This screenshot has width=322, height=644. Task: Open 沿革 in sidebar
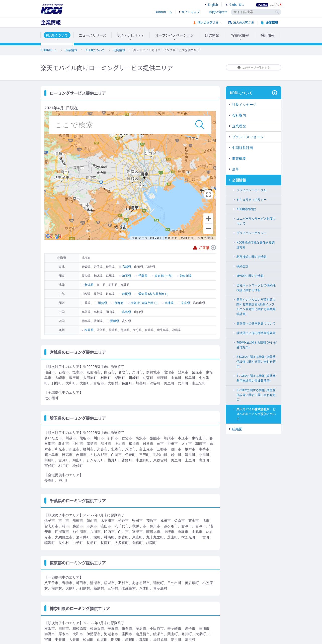click(x=254, y=169)
